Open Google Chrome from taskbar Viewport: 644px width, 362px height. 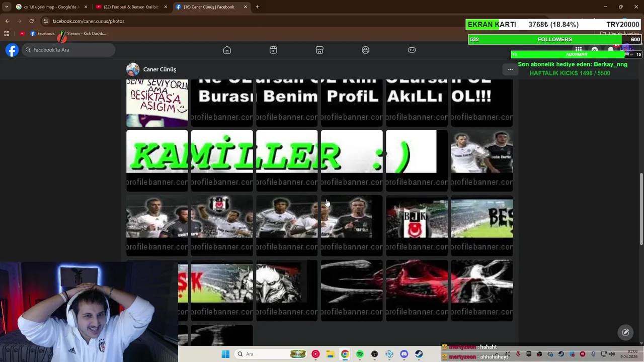[345, 354]
